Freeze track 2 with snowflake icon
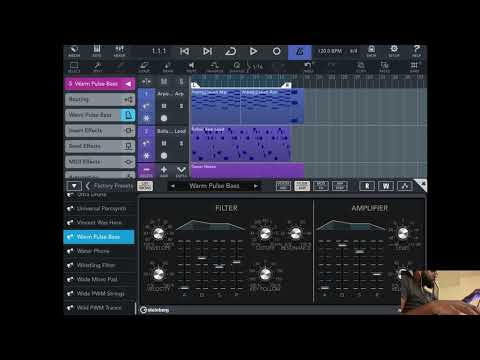480x360 pixels. coord(146,155)
